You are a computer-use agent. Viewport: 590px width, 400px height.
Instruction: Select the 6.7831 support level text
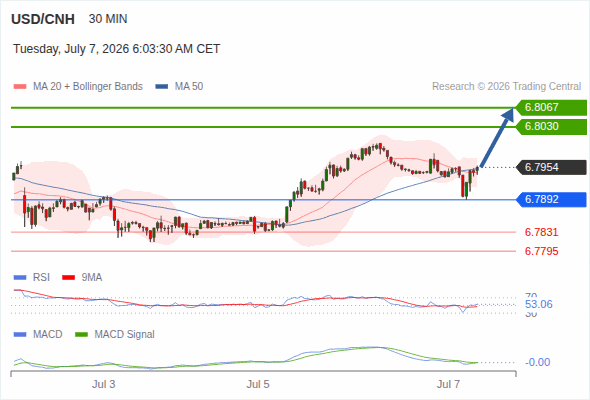541,232
